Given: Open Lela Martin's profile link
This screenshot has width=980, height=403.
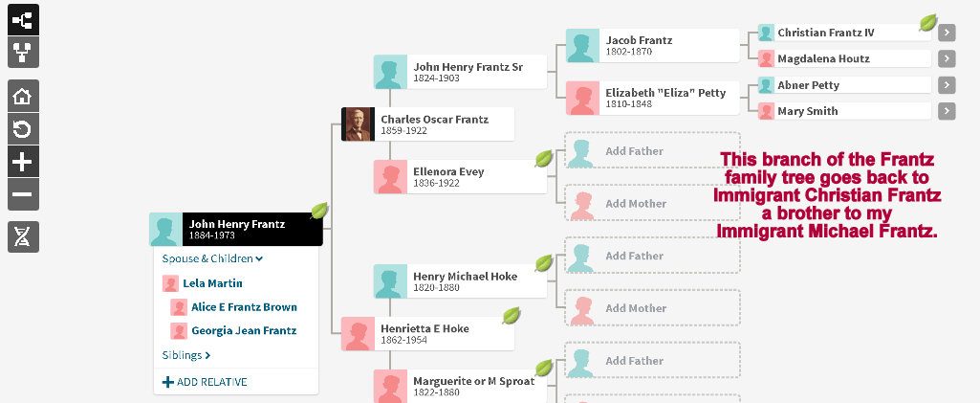Looking at the screenshot, I should click(x=212, y=283).
